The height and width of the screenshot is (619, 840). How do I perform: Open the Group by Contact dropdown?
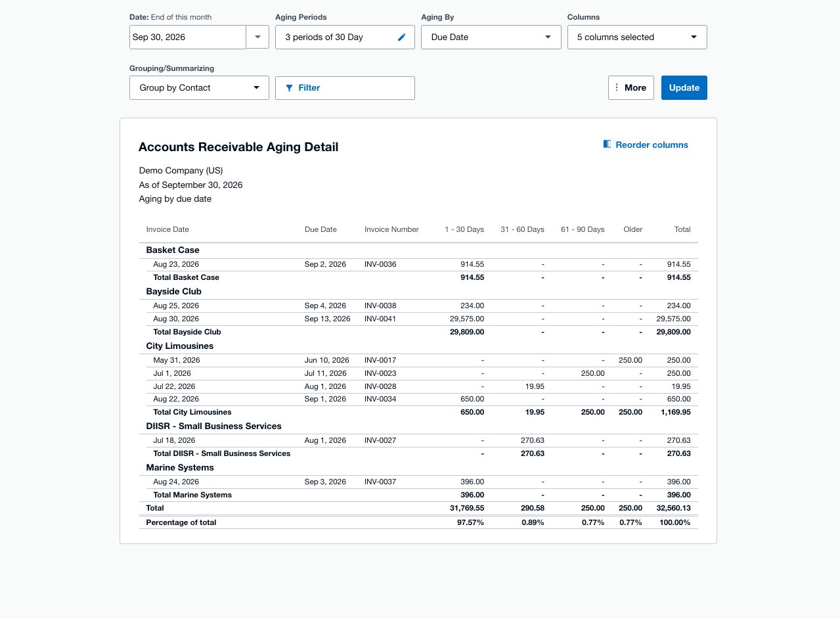click(x=199, y=88)
